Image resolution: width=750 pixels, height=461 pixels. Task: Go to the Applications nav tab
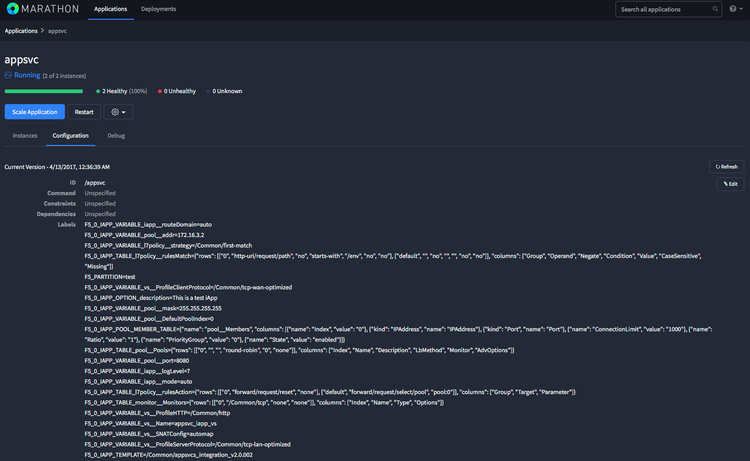[110, 9]
